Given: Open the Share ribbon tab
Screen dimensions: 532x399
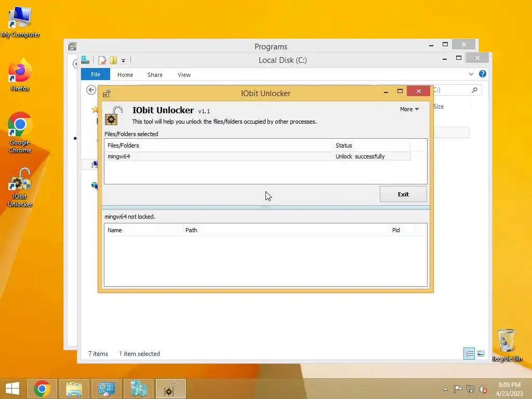Looking at the screenshot, I should [155, 75].
